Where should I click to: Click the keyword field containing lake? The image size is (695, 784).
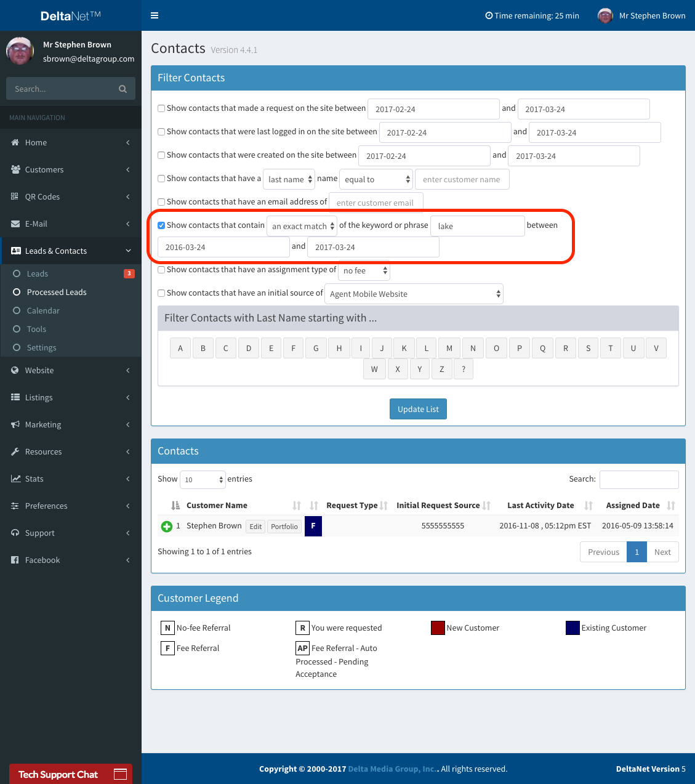point(478,226)
